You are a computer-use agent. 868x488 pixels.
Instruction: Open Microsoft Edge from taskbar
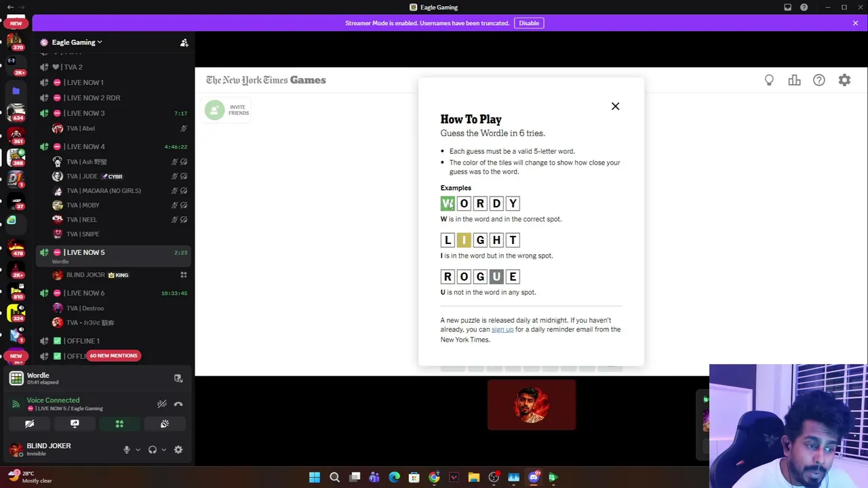(394, 477)
